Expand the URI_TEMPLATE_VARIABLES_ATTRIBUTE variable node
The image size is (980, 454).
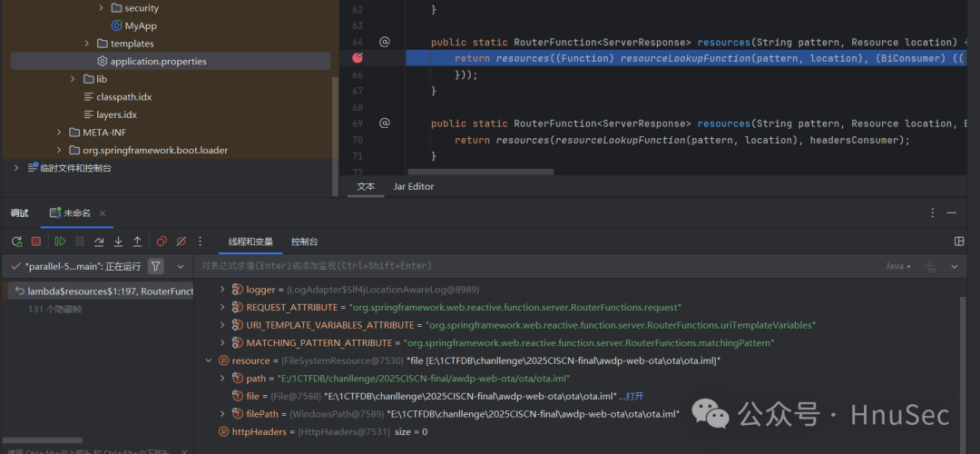tap(222, 325)
